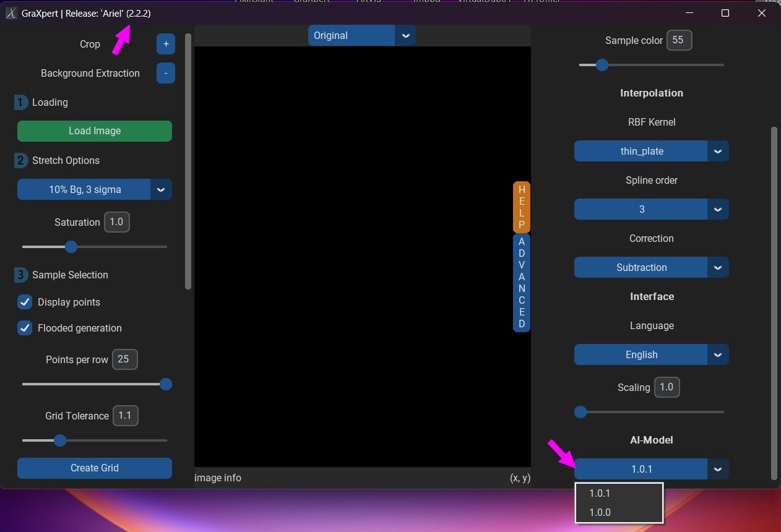
Task: Click the Scaling slider handle
Action: tap(580, 412)
